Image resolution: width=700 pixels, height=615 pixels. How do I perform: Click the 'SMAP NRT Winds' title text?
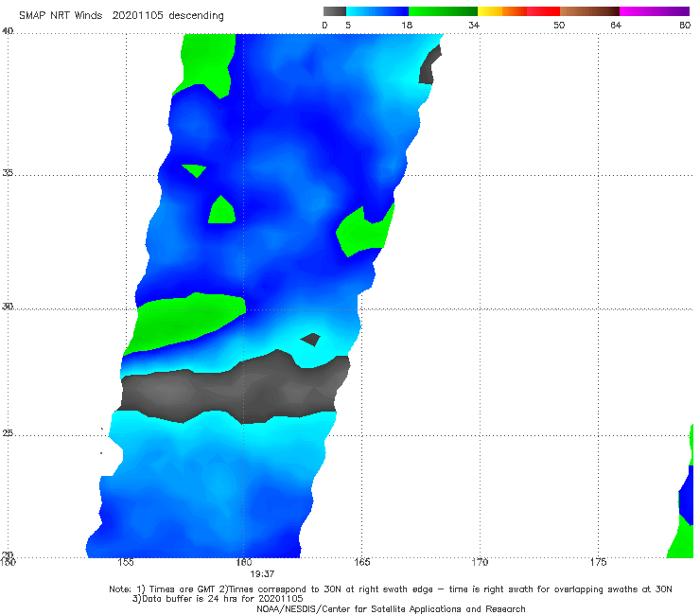[x=61, y=15]
